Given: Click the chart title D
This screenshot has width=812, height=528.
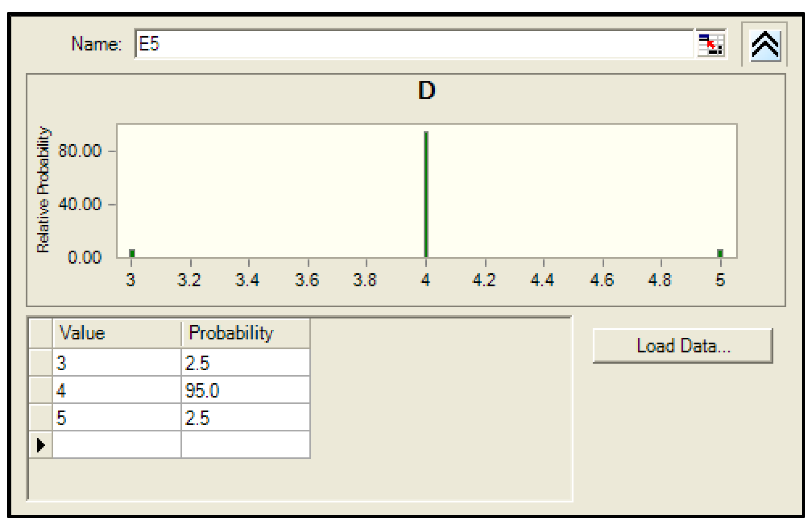Looking at the screenshot, I should [x=426, y=91].
